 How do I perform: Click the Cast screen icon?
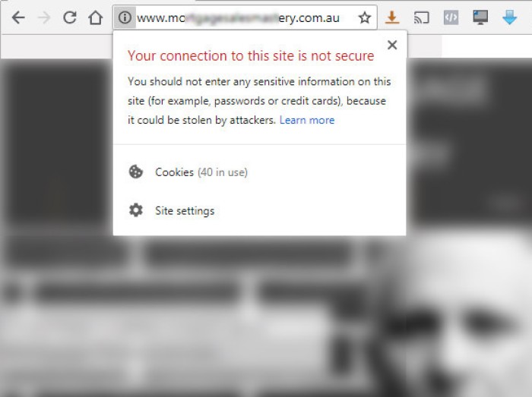(x=421, y=17)
